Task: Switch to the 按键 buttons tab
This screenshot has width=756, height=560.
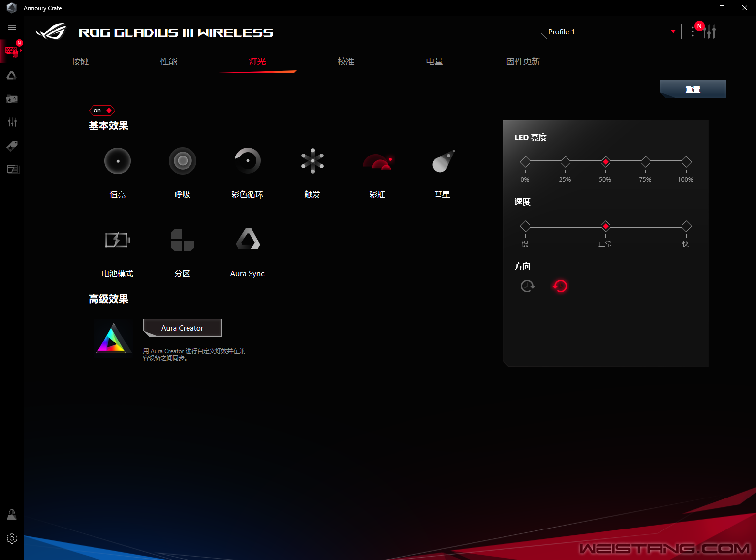Action: pos(80,62)
